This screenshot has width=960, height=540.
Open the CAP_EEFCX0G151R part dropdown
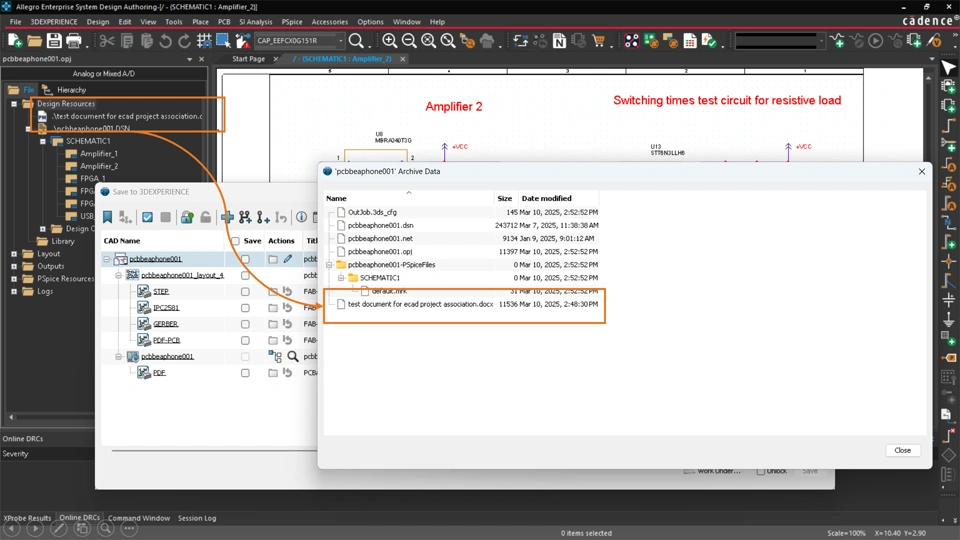(340, 41)
